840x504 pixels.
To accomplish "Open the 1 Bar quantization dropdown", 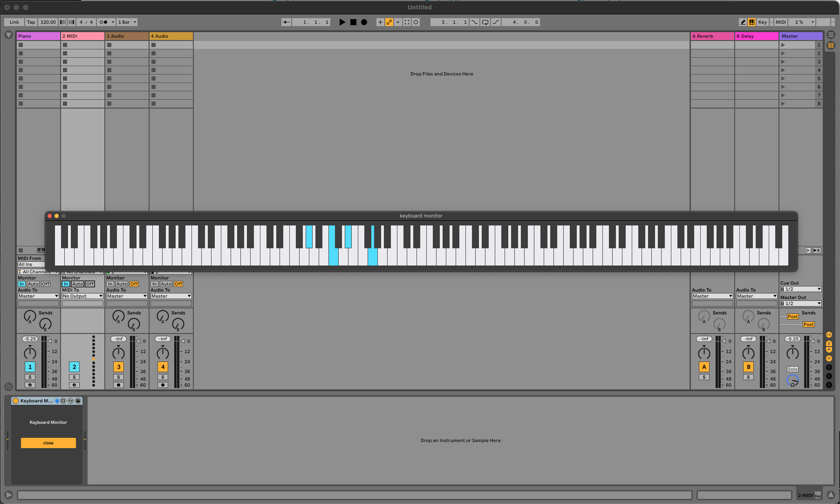I will coord(127,22).
